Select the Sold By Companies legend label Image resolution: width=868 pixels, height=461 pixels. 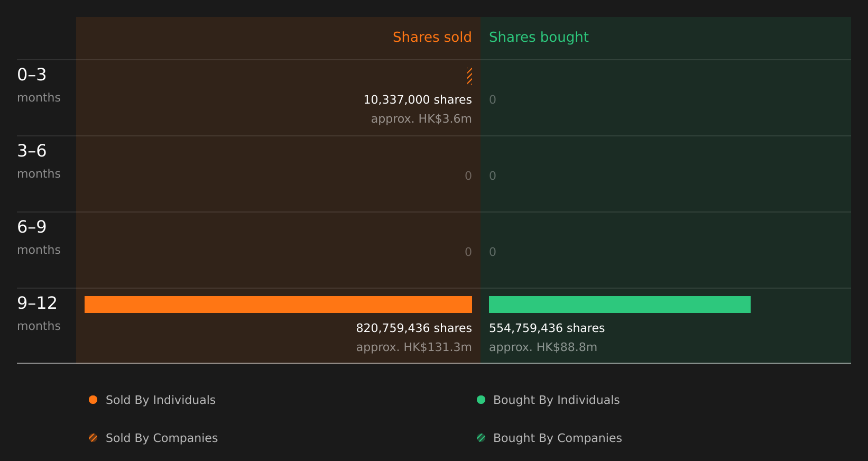pyautogui.click(x=162, y=438)
